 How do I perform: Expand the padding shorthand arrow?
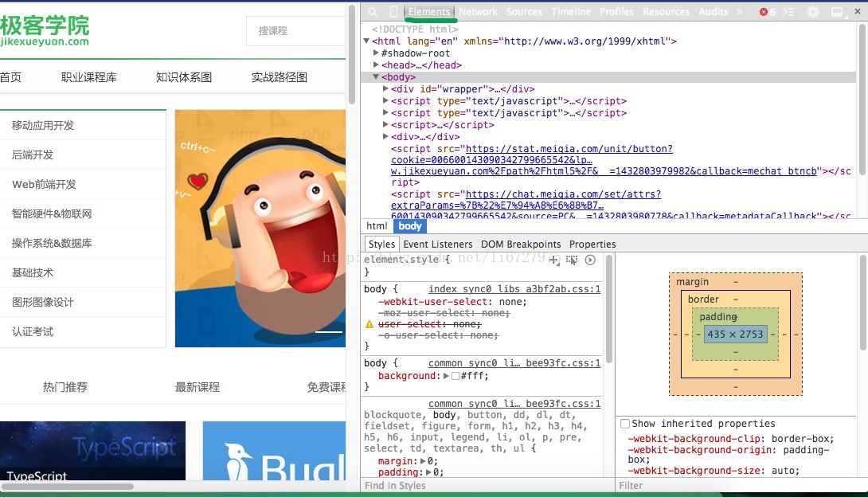pyautogui.click(x=430, y=472)
